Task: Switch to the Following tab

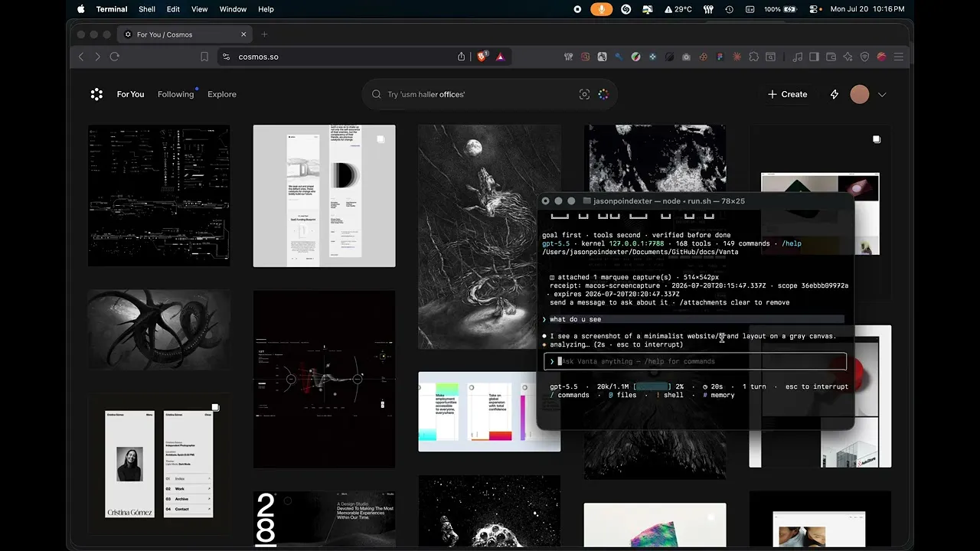Action: click(x=175, y=94)
